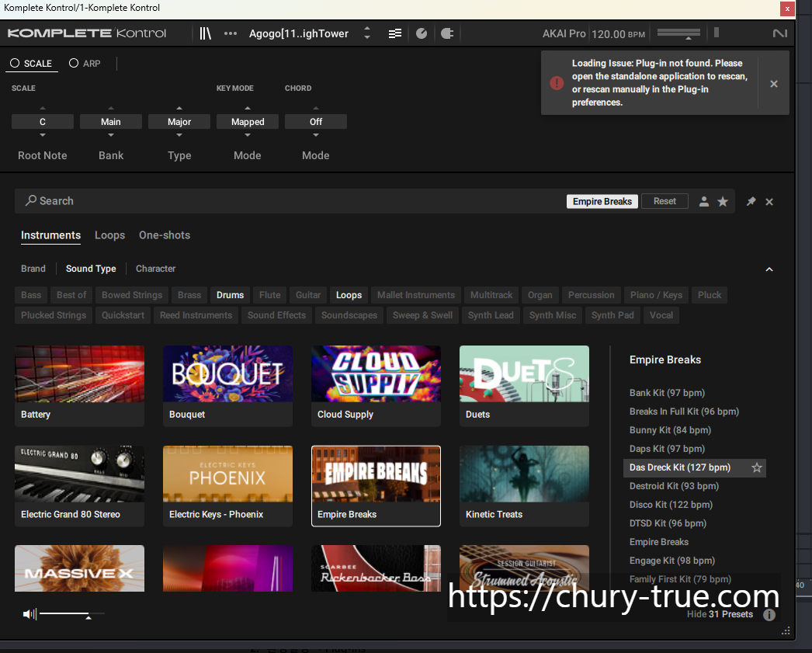Screen dimensions: 812x653
Task: Open the preset info icon
Action: 769,615
